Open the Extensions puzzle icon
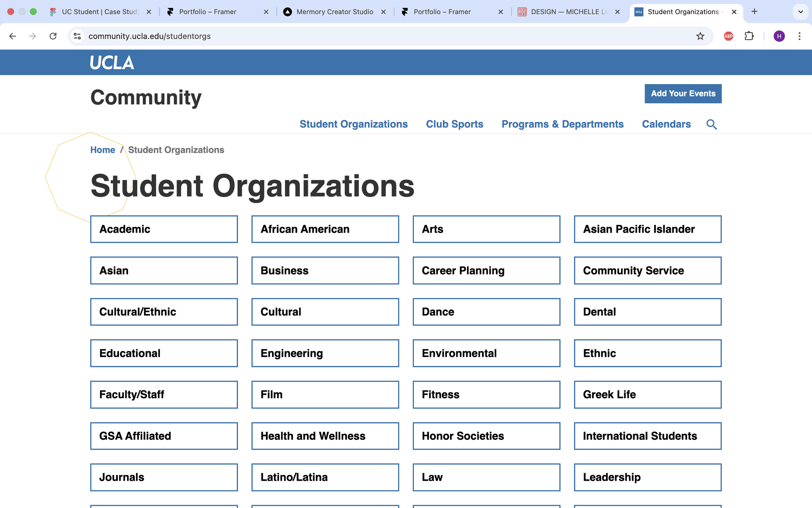 click(749, 36)
